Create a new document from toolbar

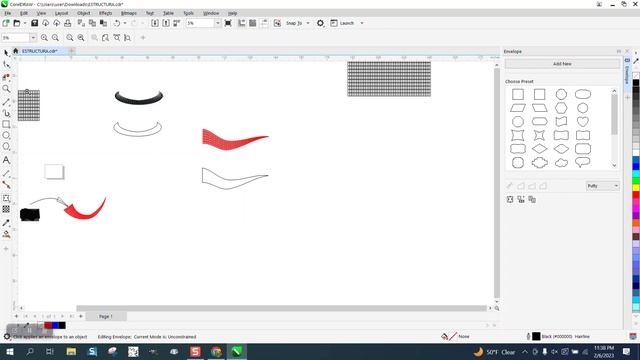[6, 23]
